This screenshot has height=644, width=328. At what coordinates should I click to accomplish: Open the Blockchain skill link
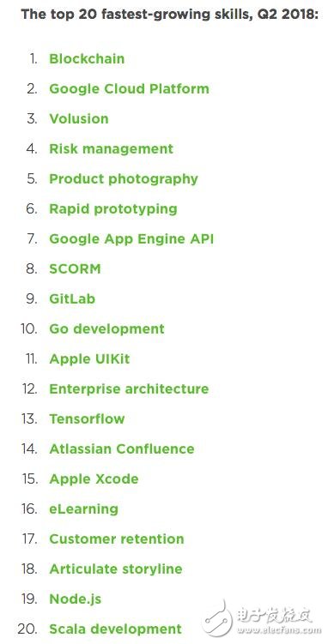click(x=87, y=58)
